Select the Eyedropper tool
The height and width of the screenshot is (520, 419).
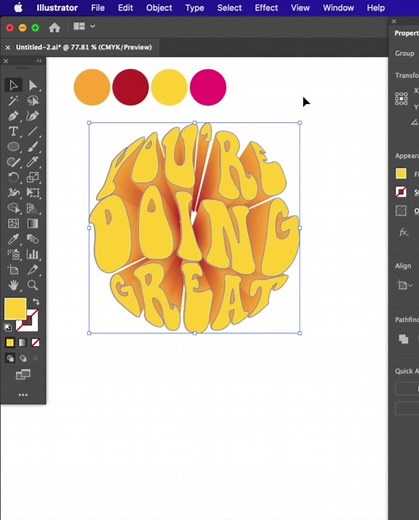[13, 239]
